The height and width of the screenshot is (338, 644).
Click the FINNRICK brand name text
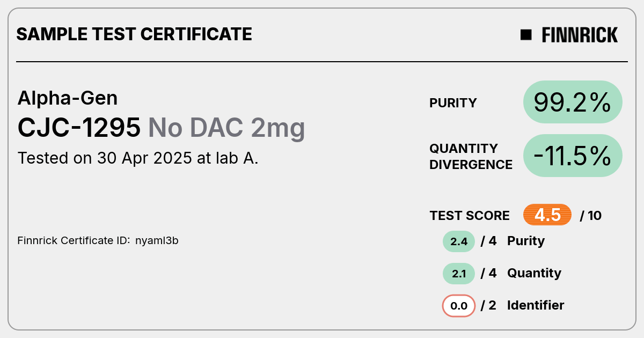point(580,35)
